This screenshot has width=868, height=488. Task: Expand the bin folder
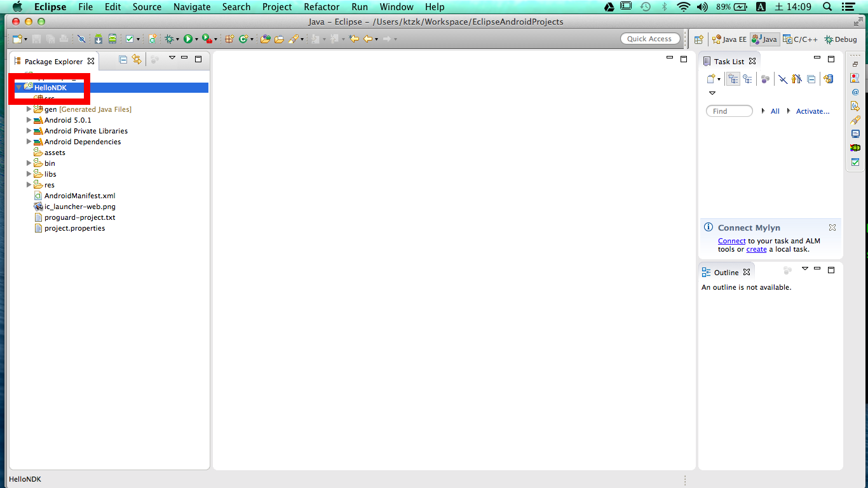tap(29, 163)
